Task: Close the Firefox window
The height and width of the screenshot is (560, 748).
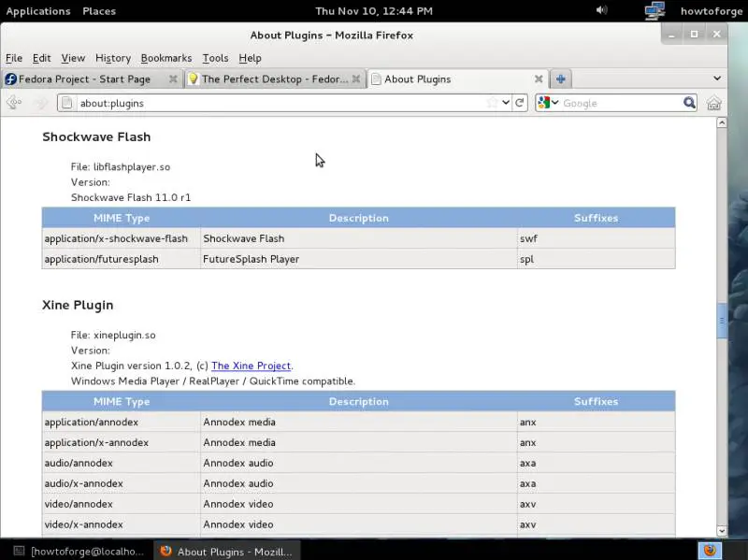Action: tap(716, 35)
